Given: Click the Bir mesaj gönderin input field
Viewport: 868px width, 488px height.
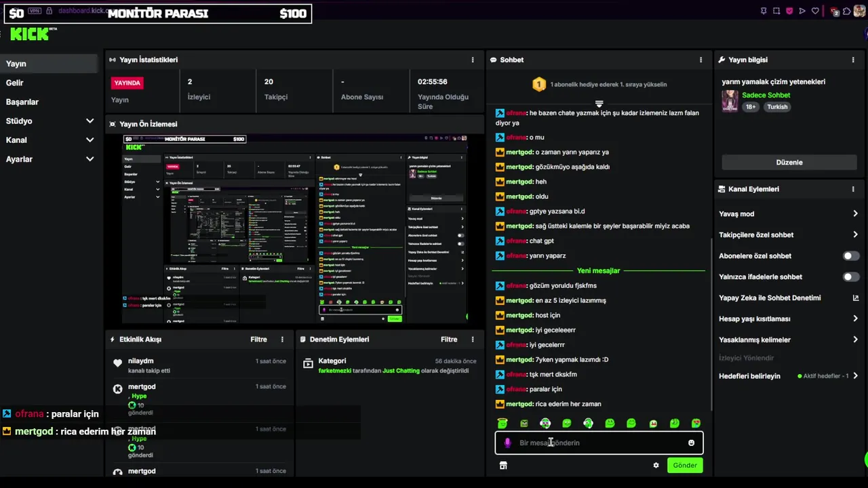Looking at the screenshot, I should pyautogui.click(x=599, y=443).
